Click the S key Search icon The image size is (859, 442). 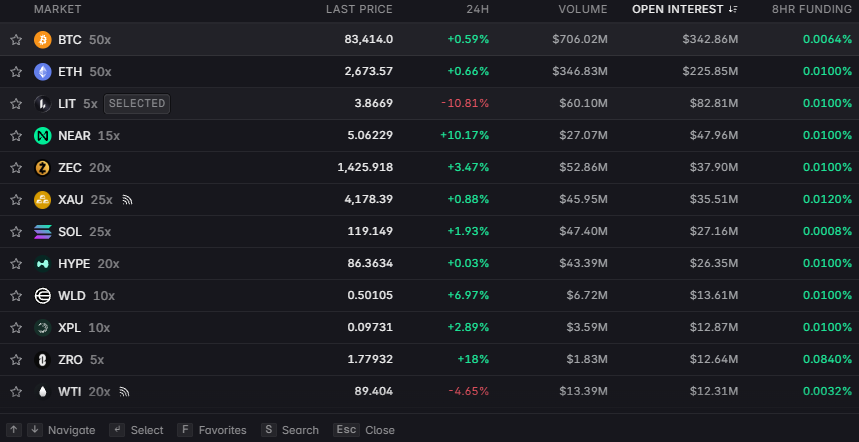click(268, 429)
